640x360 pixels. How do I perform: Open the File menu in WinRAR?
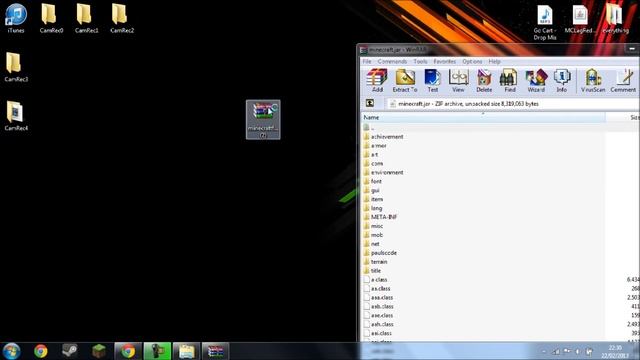pyautogui.click(x=367, y=62)
